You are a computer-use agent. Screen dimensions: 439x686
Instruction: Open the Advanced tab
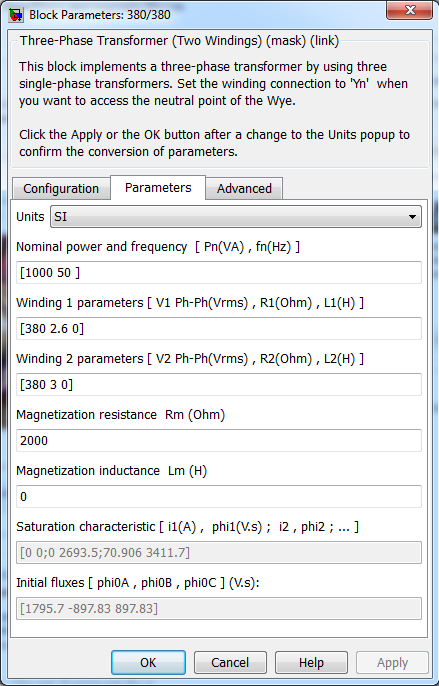point(244,189)
